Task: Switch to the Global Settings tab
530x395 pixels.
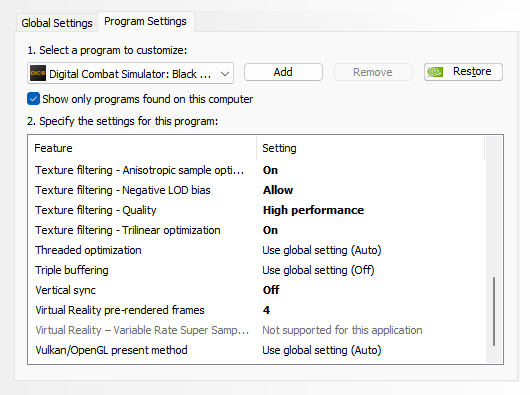Action: [x=57, y=23]
